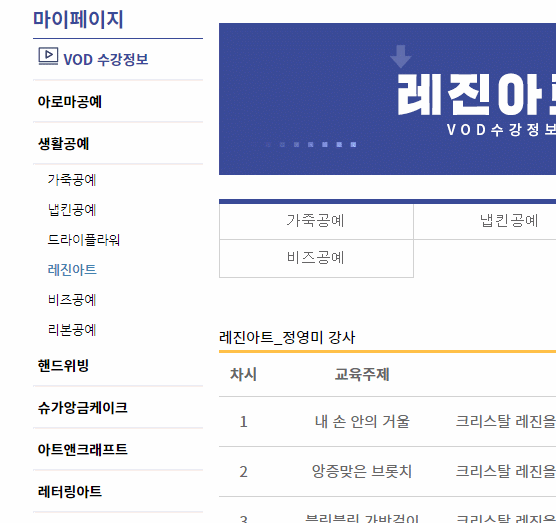Select lesson 앙증맞은 브롯치
This screenshot has width=556, height=523.
362,472
